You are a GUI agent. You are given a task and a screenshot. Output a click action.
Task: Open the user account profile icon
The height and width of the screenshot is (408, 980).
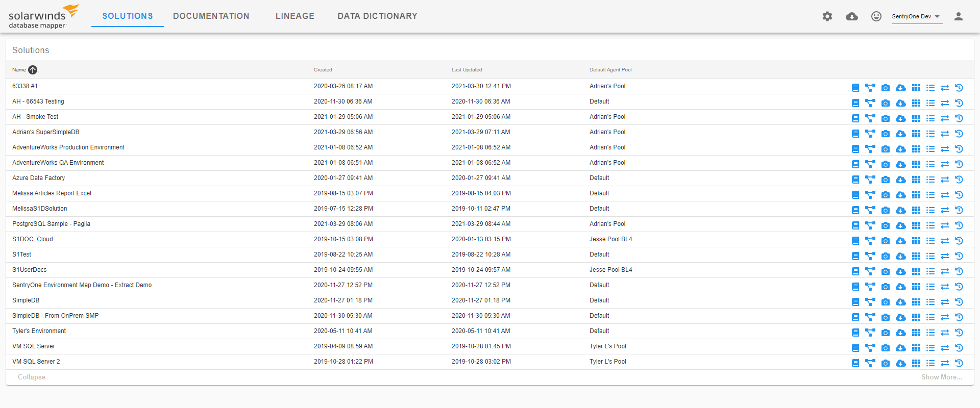959,16
